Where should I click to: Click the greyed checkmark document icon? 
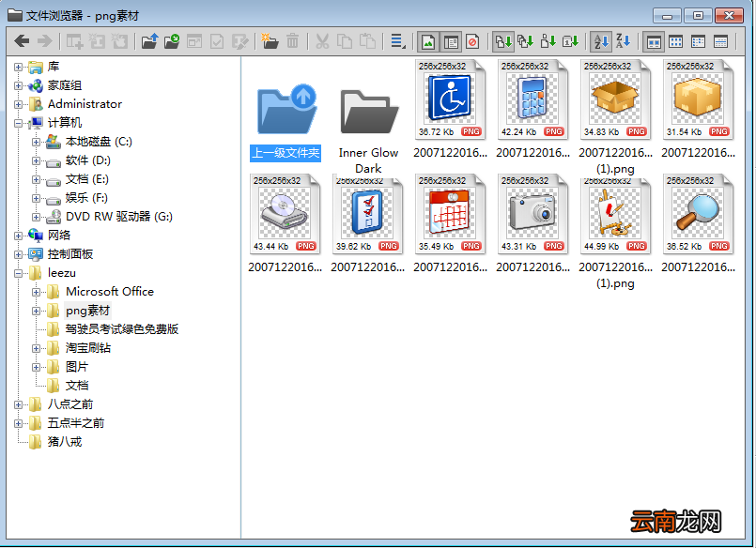point(217,41)
